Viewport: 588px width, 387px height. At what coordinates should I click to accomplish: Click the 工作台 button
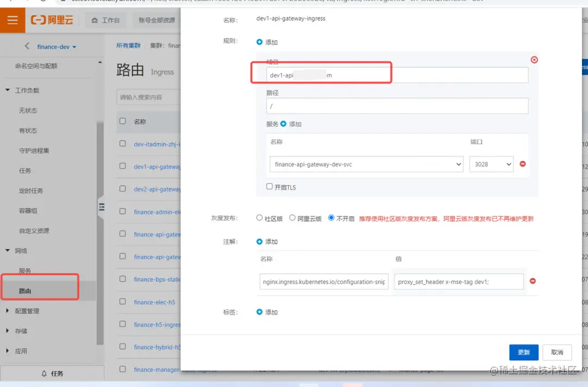click(106, 20)
